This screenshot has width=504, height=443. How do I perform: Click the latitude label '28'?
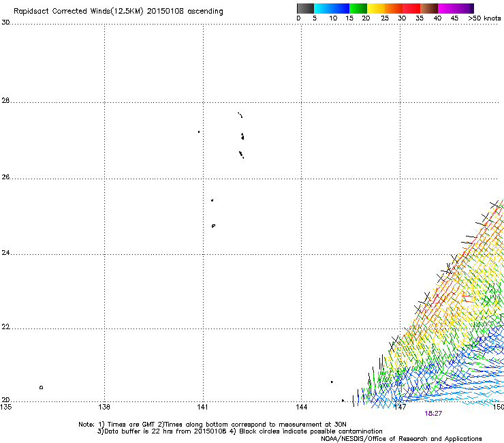pos(5,100)
